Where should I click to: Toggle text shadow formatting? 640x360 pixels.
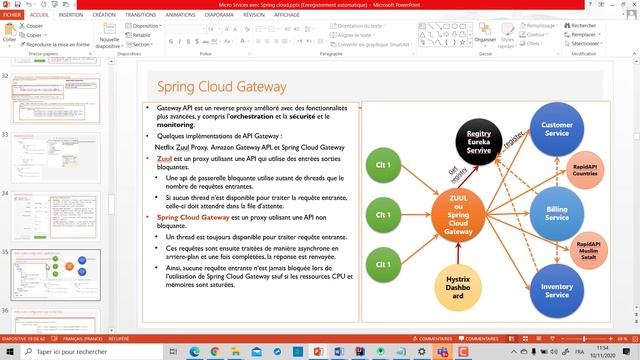[x=197, y=41]
